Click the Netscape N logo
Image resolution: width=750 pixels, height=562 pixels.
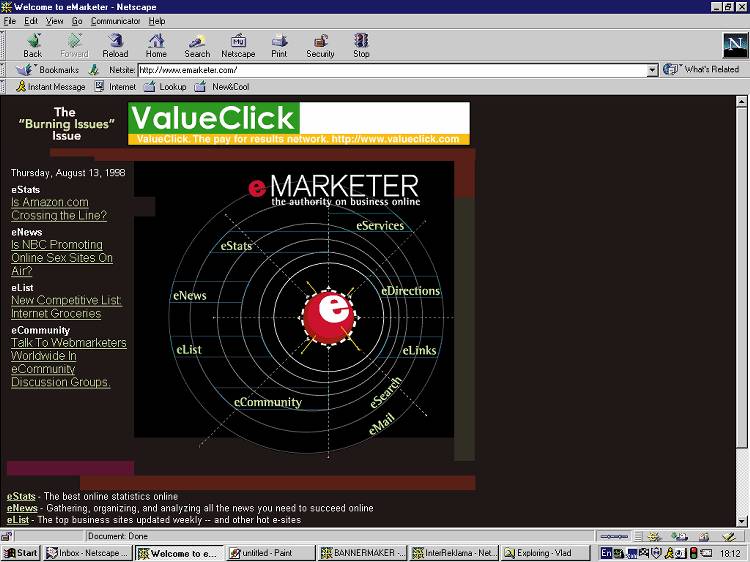point(735,46)
